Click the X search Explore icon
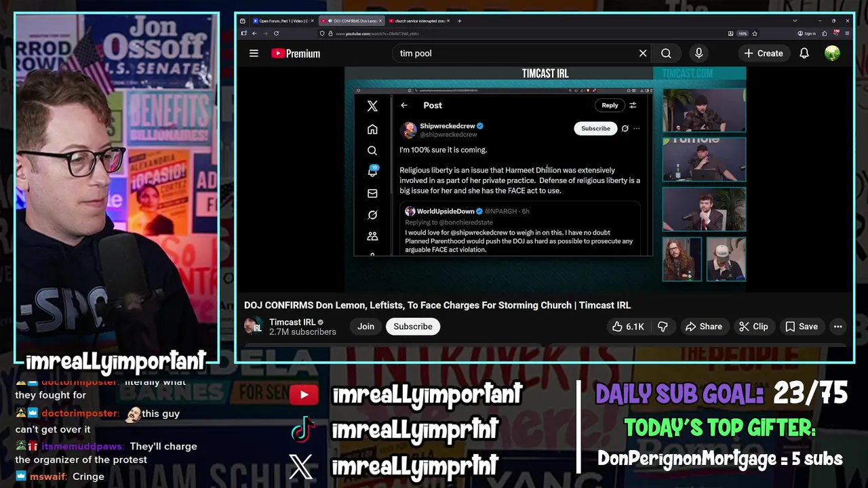 [372, 150]
